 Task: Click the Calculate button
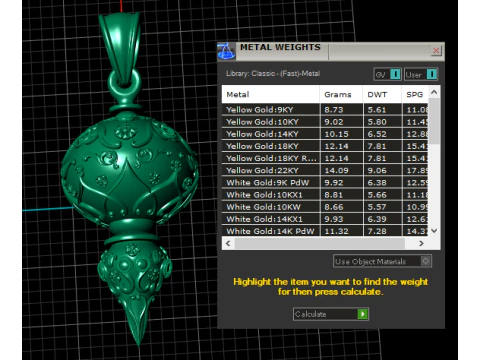click(331, 314)
